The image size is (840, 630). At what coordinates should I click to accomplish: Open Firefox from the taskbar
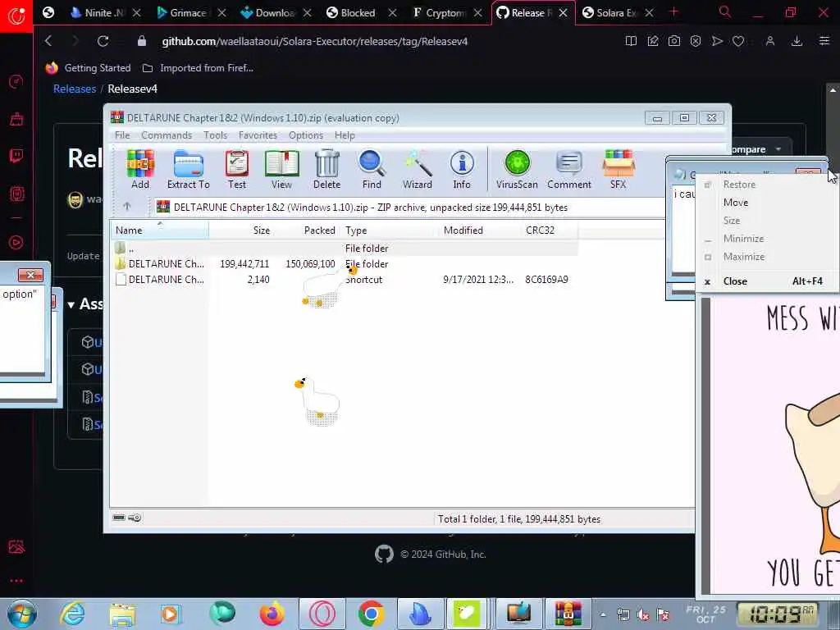point(272,614)
